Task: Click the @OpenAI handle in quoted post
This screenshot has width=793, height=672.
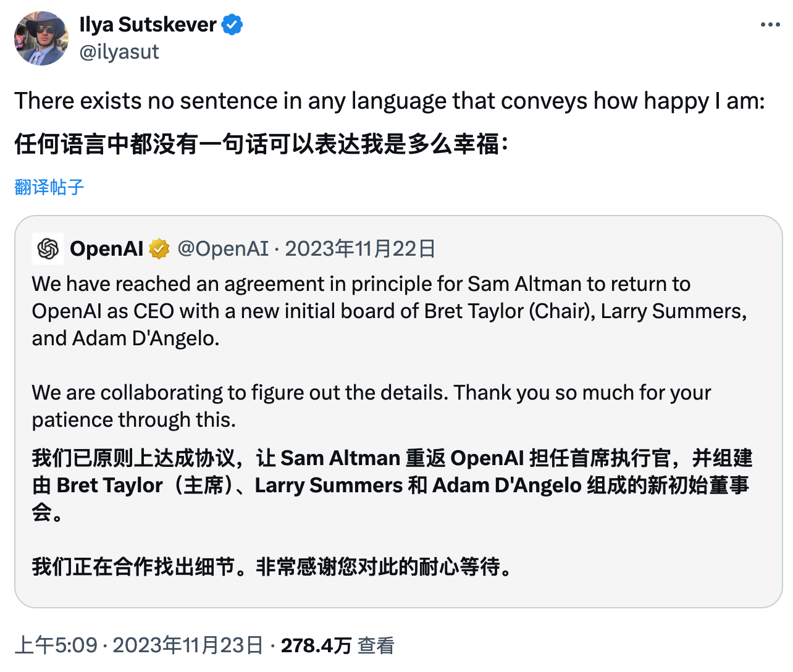Action: [x=223, y=249]
